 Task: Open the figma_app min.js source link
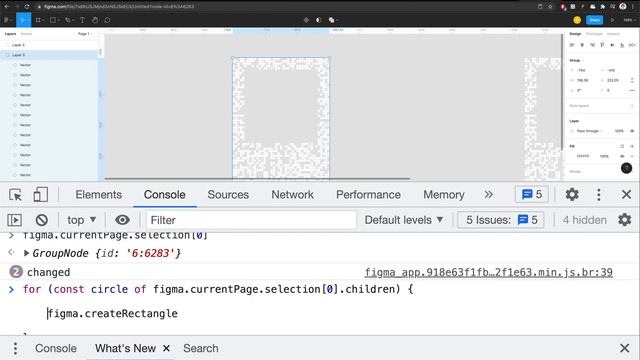click(488, 272)
